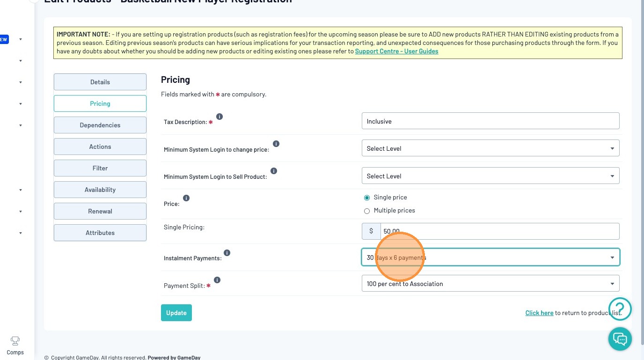Open the help question mark icon
The height and width of the screenshot is (360, 644).
tap(620, 309)
